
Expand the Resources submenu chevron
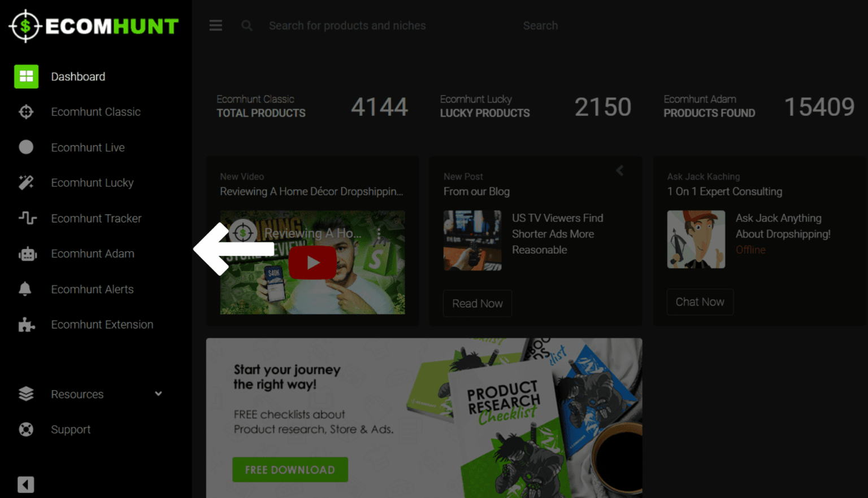click(x=158, y=394)
